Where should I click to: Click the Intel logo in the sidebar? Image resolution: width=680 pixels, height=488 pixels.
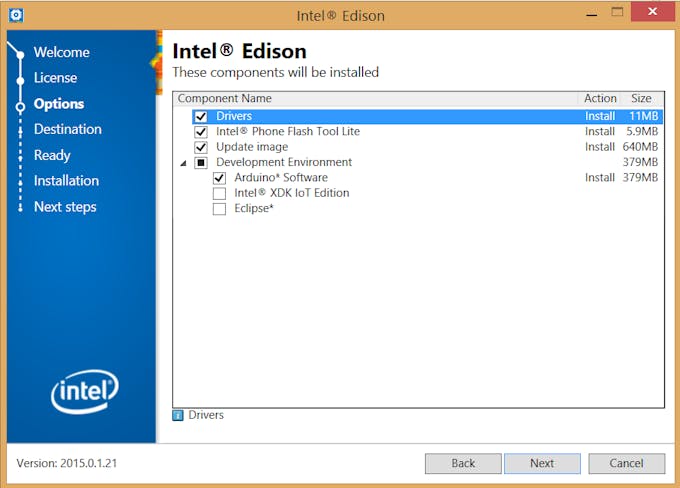tap(85, 392)
